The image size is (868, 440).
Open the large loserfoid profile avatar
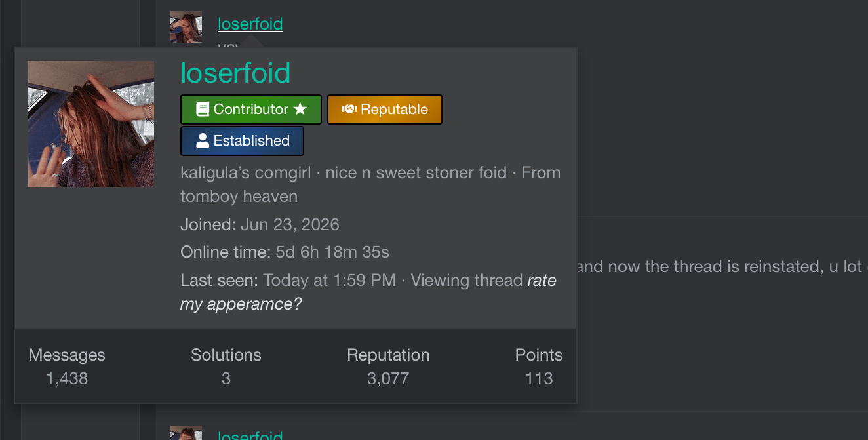point(91,124)
